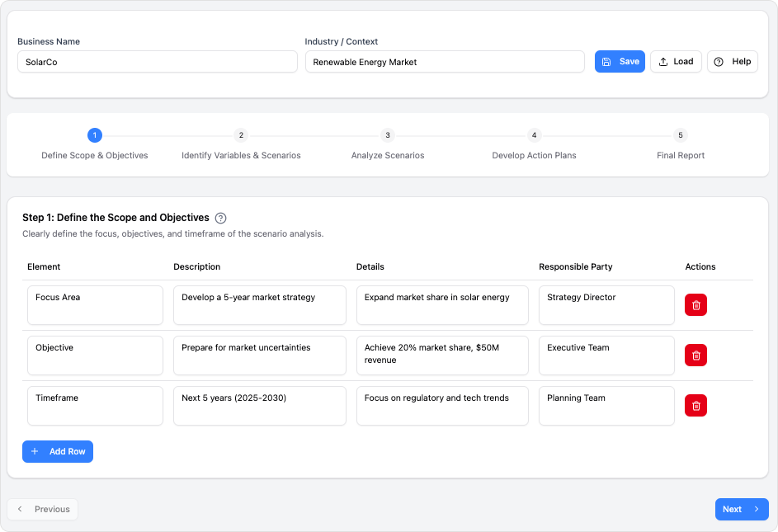This screenshot has width=778, height=532.
Task: Delete the Objective row
Action: pos(695,355)
